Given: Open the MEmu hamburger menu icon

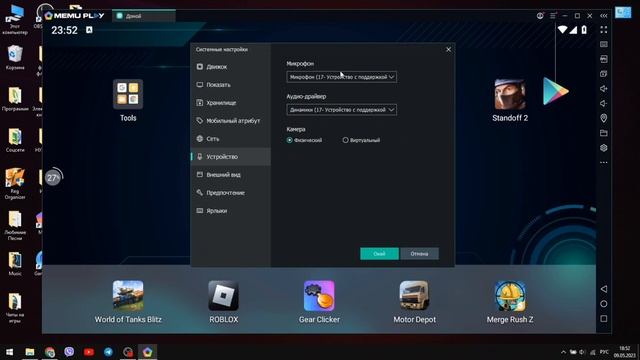Looking at the screenshot, I should [x=553, y=16].
